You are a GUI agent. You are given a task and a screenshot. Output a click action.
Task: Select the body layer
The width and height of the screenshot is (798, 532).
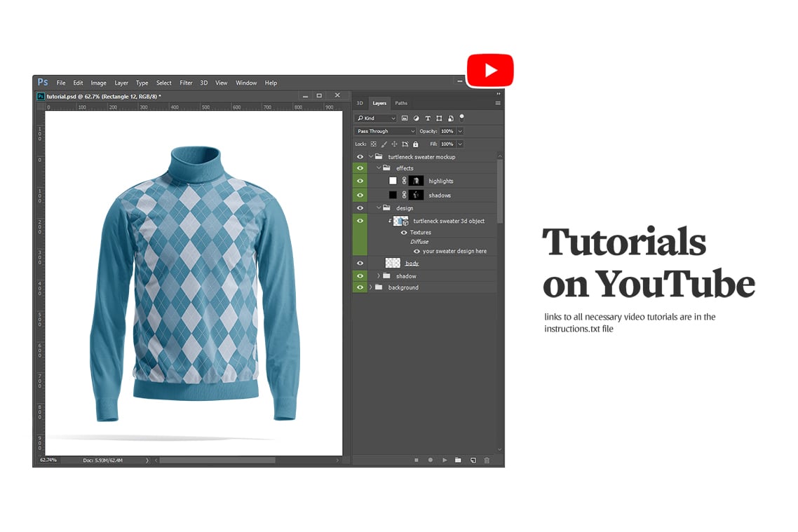click(412, 263)
